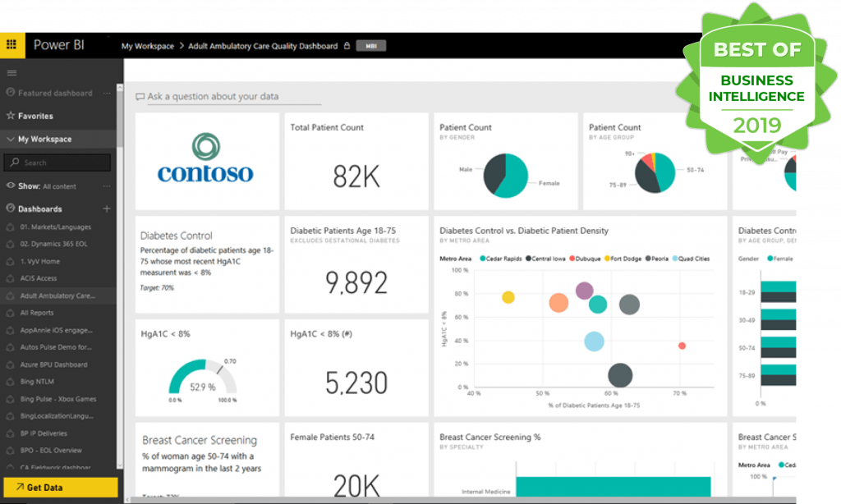Image resolution: width=841 pixels, height=504 pixels.
Task: Open Bing Pulse - Xbox Games dashboard
Action: (58, 399)
